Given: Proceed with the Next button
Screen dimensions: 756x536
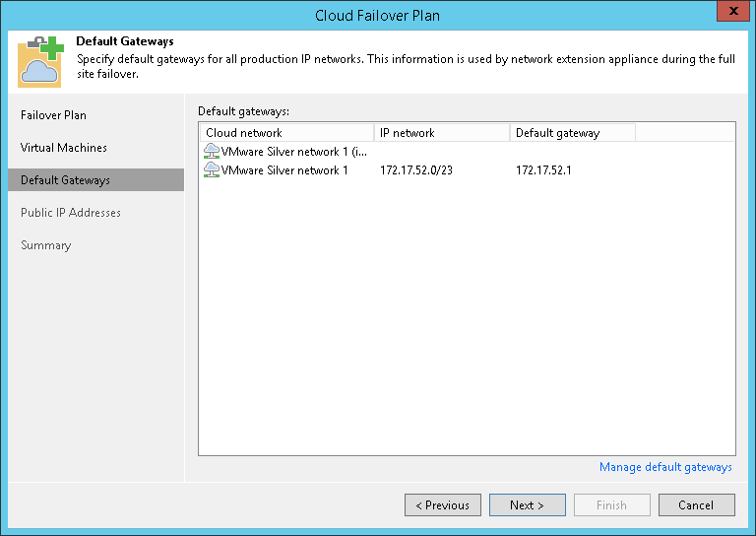Looking at the screenshot, I should [528, 505].
